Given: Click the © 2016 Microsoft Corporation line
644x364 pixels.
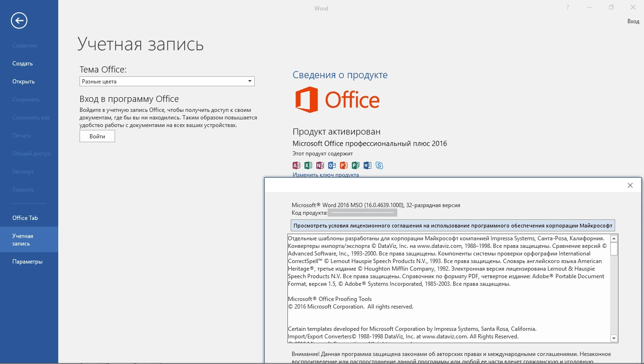Looking at the screenshot, I should point(351,307).
